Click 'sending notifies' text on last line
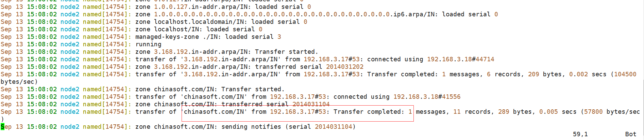The width and height of the screenshot is (644, 140). click(x=251, y=127)
